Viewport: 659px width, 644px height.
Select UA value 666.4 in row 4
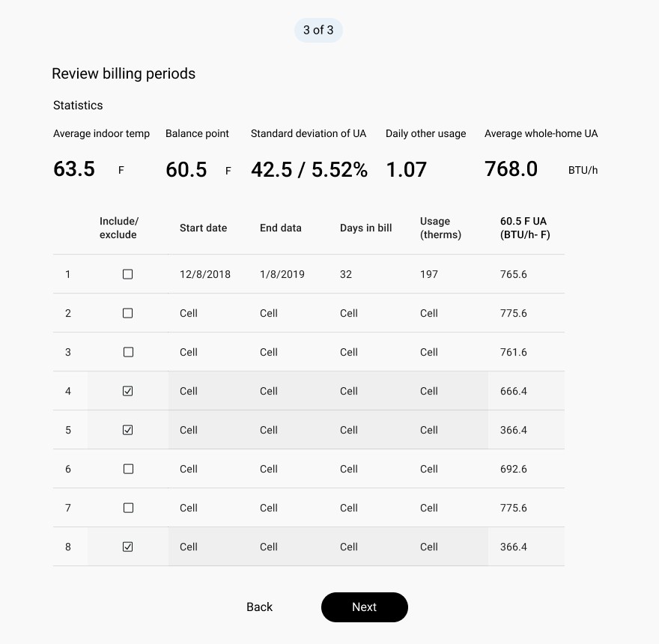point(513,391)
